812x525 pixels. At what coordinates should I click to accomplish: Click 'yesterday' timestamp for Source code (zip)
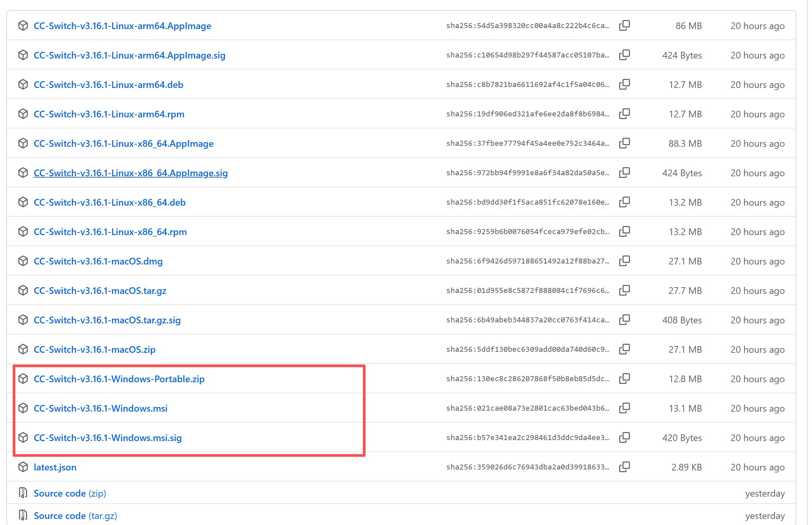765,493
